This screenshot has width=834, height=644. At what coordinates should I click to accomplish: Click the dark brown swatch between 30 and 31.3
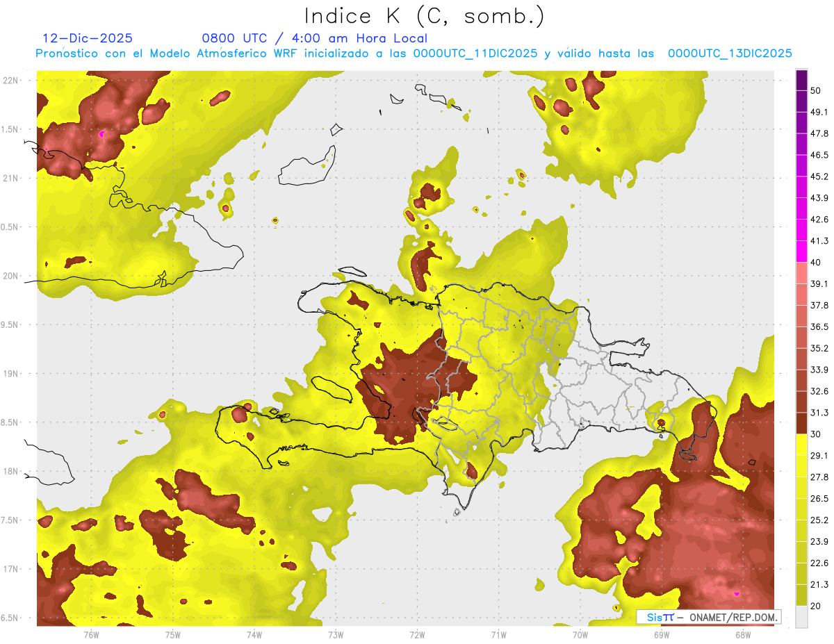point(802,423)
